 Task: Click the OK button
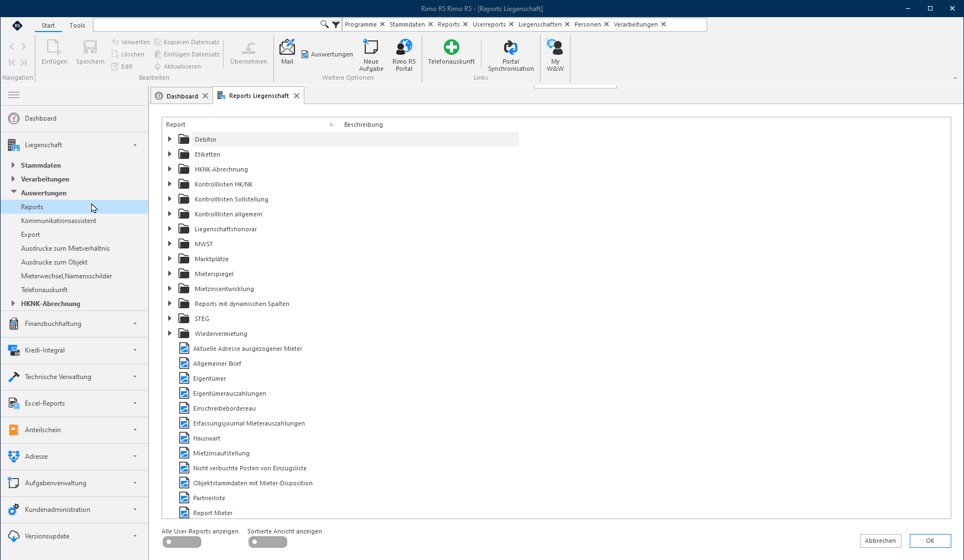[x=930, y=541]
